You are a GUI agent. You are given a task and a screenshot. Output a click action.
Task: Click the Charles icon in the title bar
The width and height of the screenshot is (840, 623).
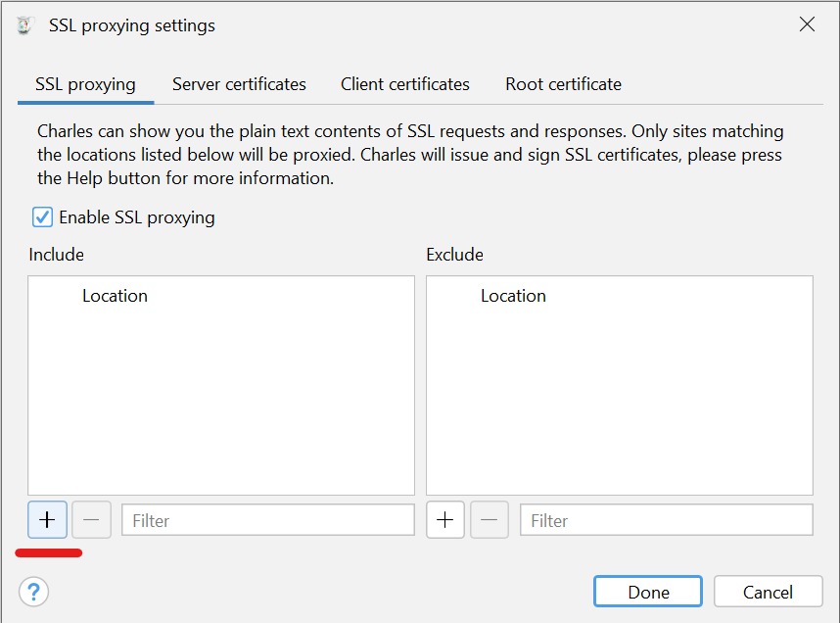(x=25, y=25)
